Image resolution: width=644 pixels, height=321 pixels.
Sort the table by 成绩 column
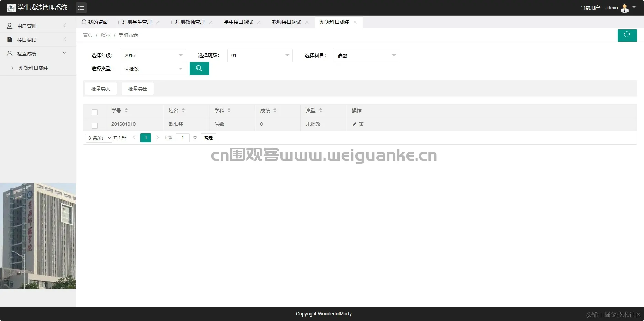275,110
